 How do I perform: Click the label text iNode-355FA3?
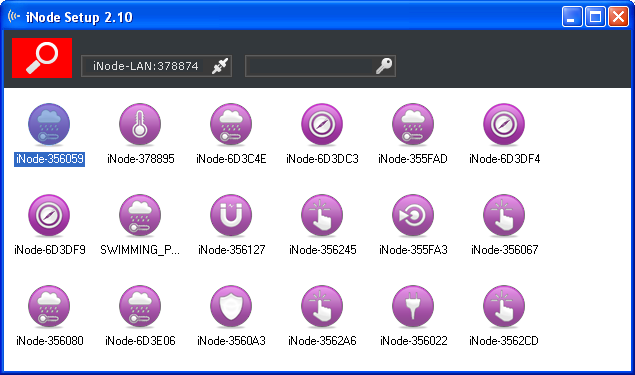[413, 250]
